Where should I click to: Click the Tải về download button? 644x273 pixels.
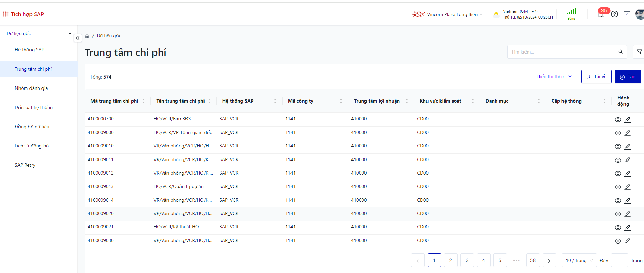[596, 76]
